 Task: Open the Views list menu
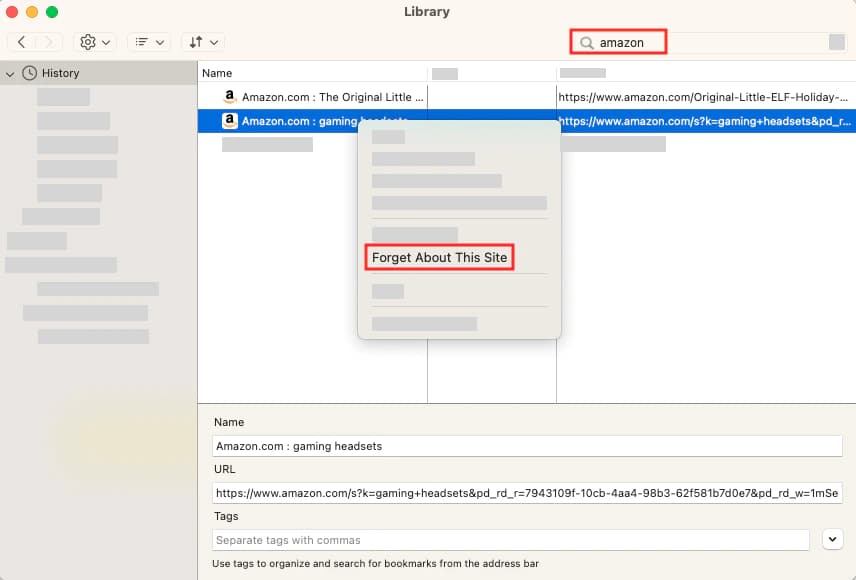tap(149, 42)
